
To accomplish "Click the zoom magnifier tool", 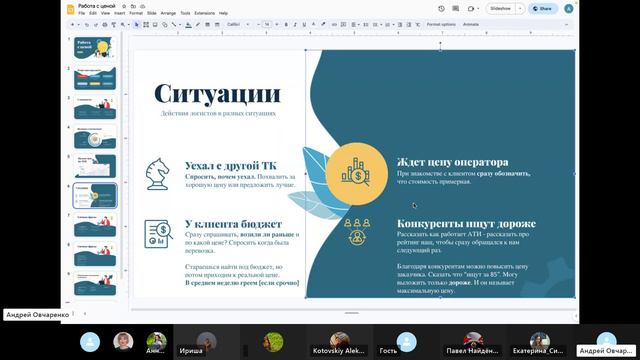I will coord(122,24).
